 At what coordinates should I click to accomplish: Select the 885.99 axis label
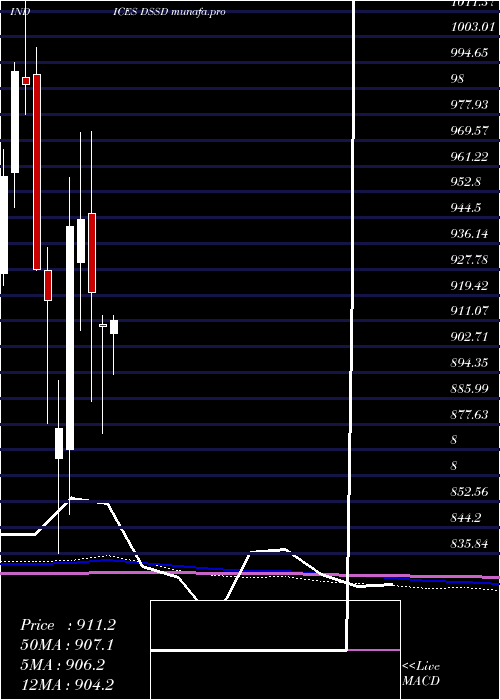(x=469, y=389)
